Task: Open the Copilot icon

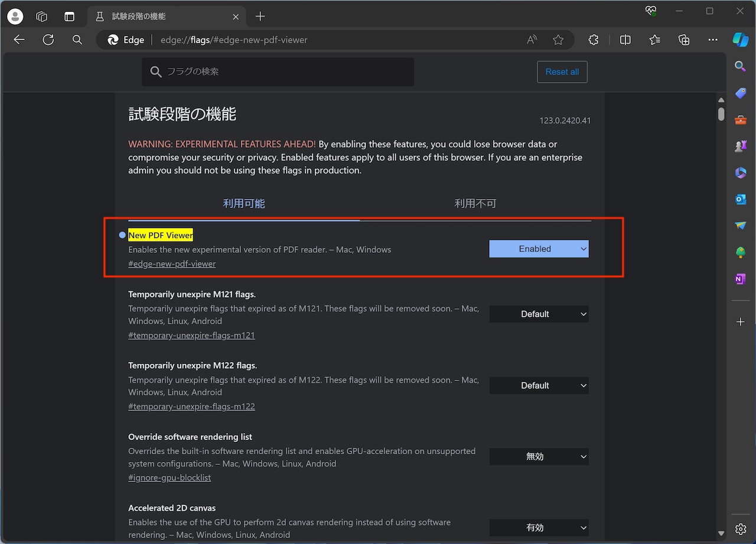Action: 741,40
